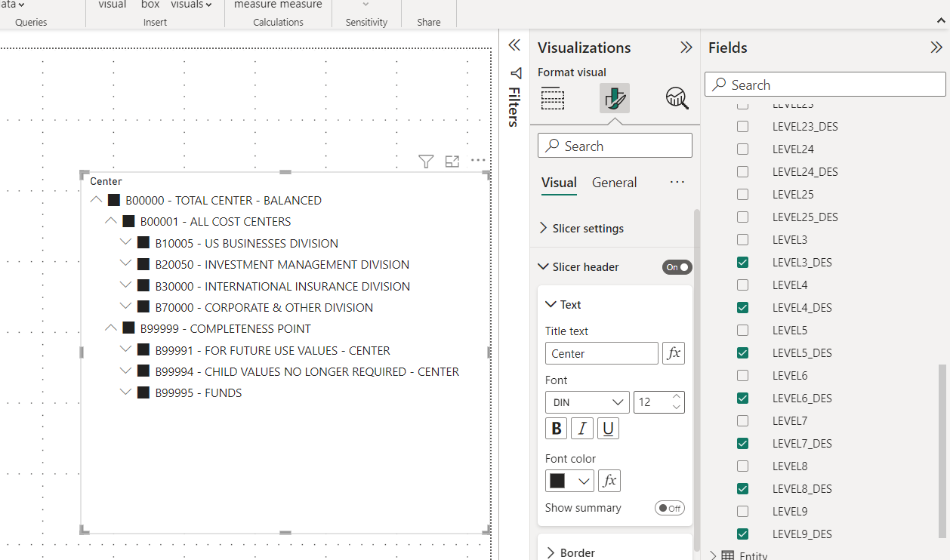Select B00000 - TOTAL CENTER checkbox
Image resolution: width=950 pixels, height=560 pixels.
114,200
